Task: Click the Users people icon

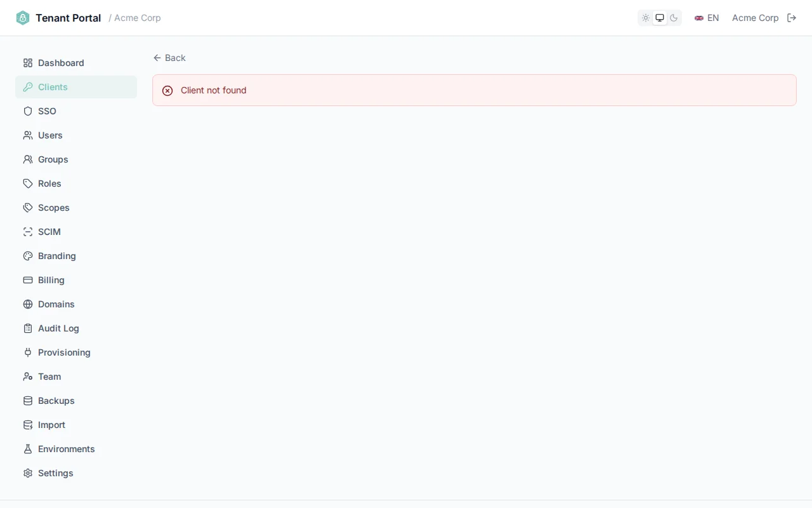Action: [28, 135]
